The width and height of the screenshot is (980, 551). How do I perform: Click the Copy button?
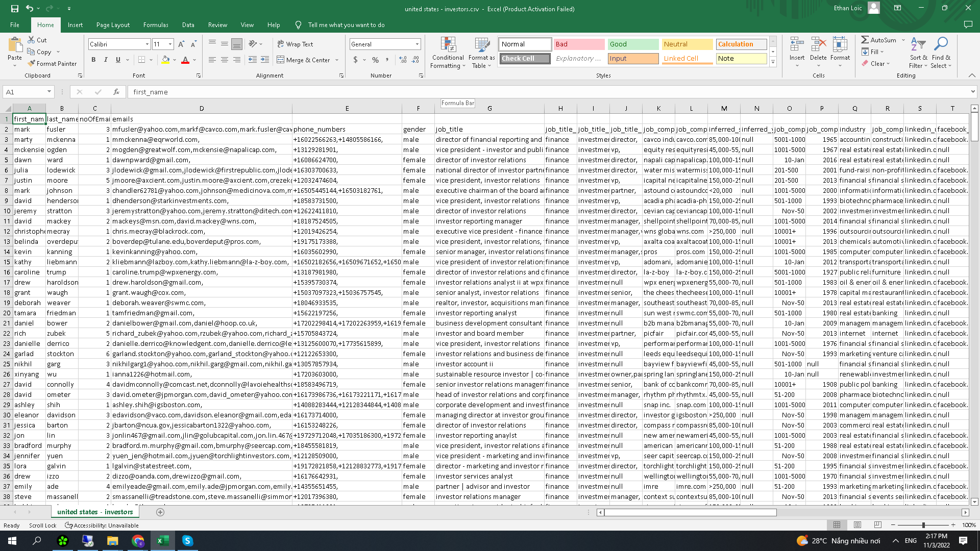click(39, 52)
